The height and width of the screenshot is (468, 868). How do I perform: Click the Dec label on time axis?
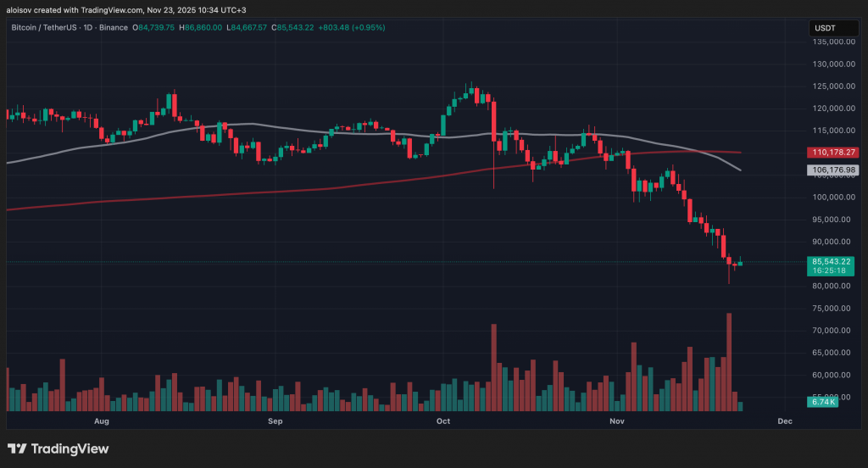click(x=784, y=421)
